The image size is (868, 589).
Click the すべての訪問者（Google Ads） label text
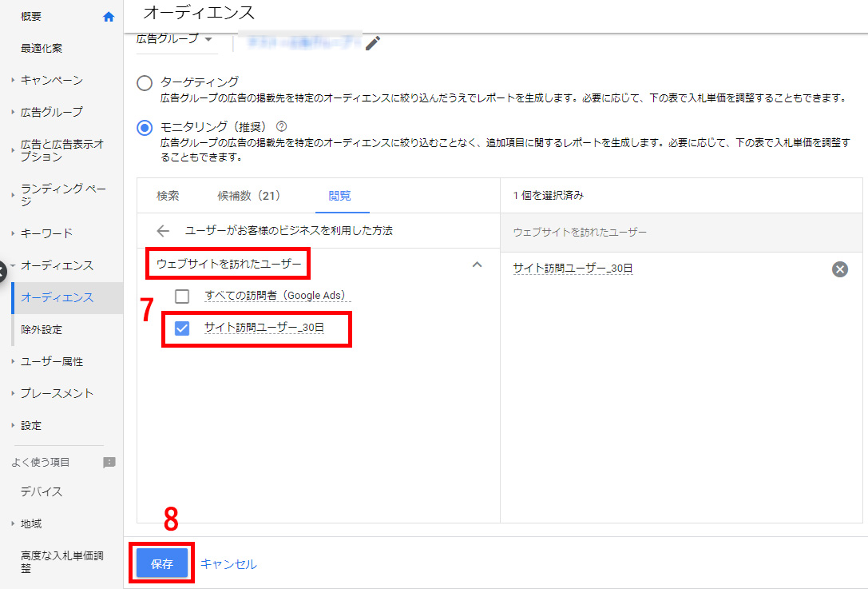pos(277,296)
